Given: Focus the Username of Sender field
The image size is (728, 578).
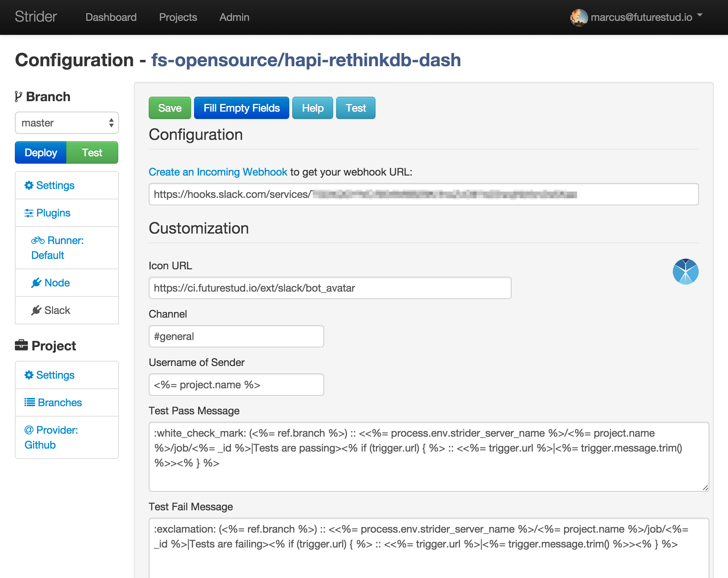Looking at the screenshot, I should [x=236, y=385].
